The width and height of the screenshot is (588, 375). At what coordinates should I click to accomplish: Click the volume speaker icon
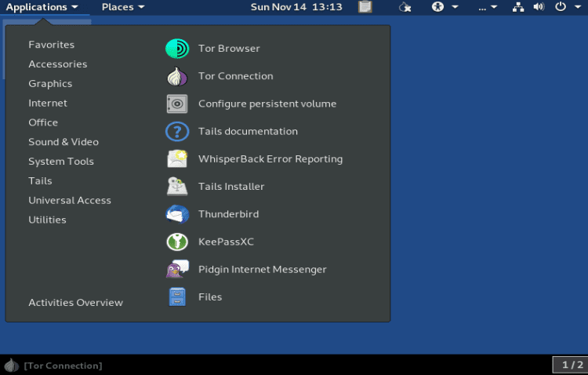click(x=539, y=7)
